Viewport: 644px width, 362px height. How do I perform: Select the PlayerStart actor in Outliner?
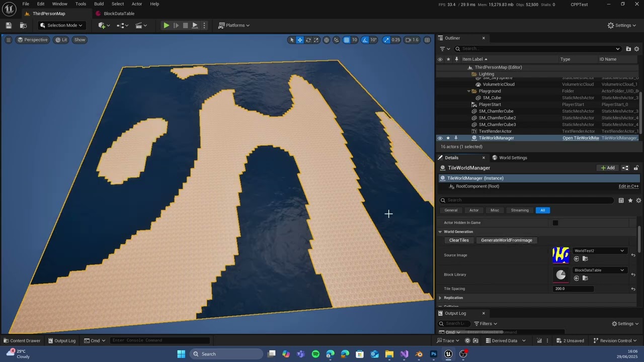(x=490, y=105)
